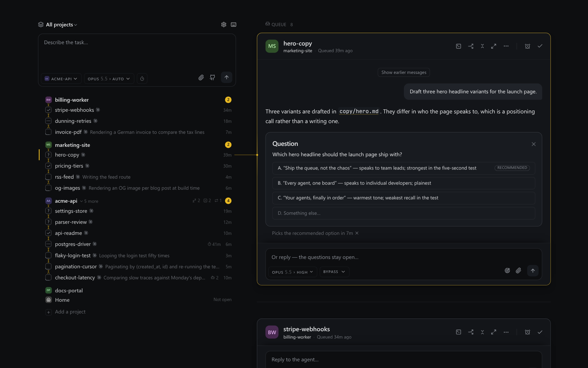Open the settings gear in the sidebar header
The height and width of the screenshot is (368, 588).
(x=224, y=24)
